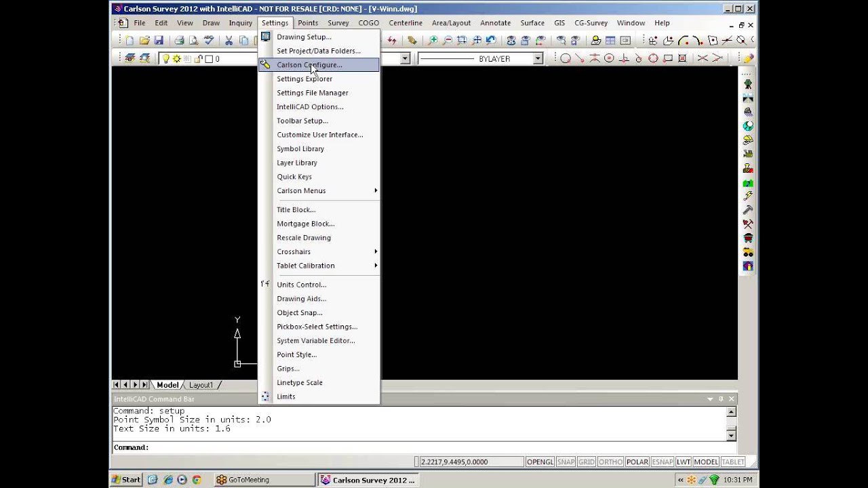
Task: Click the Save floppy disk icon
Action: pos(159,41)
